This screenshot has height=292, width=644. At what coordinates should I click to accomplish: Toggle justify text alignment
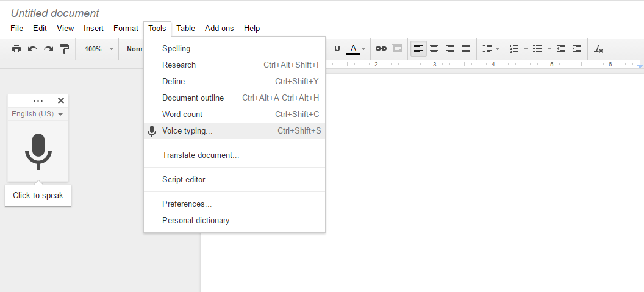point(466,49)
